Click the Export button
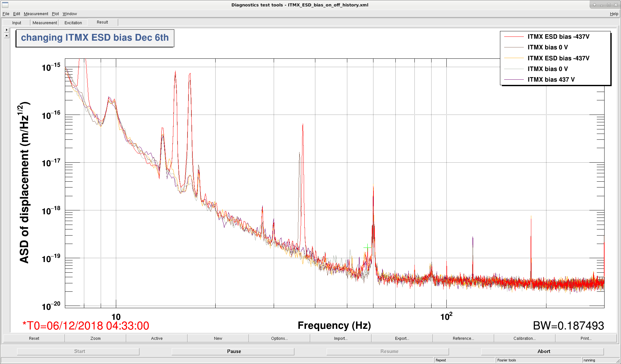 click(402, 338)
